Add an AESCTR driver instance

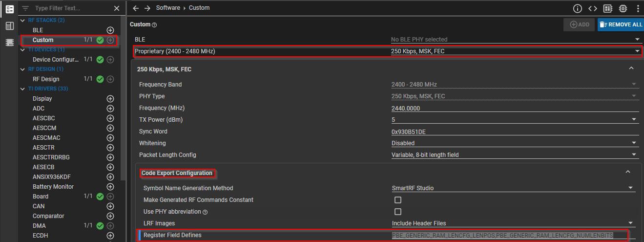pyautogui.click(x=110, y=148)
